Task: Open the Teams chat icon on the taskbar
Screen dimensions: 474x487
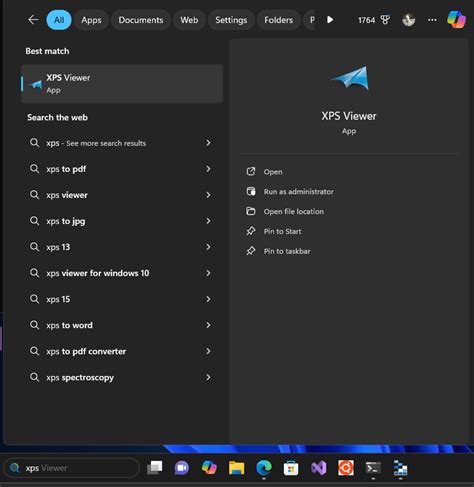Action: pos(182,468)
